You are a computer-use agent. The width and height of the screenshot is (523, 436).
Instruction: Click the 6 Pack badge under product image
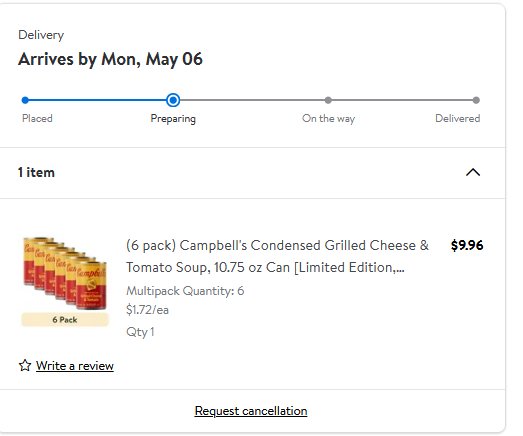pyautogui.click(x=65, y=320)
